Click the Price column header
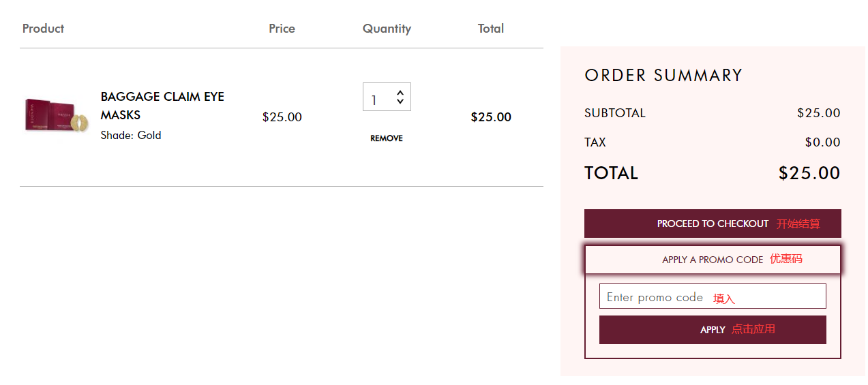The image size is (868, 385). [282, 29]
